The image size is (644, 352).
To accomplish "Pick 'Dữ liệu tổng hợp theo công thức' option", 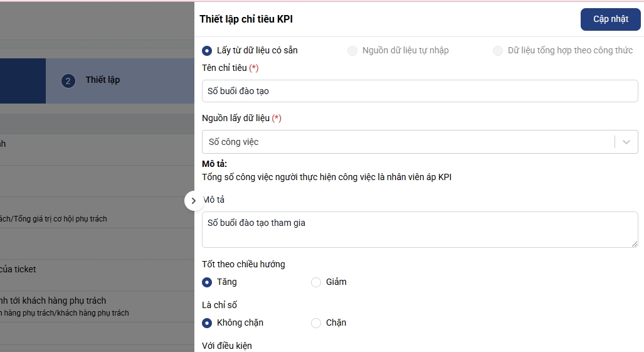I will pos(498,50).
